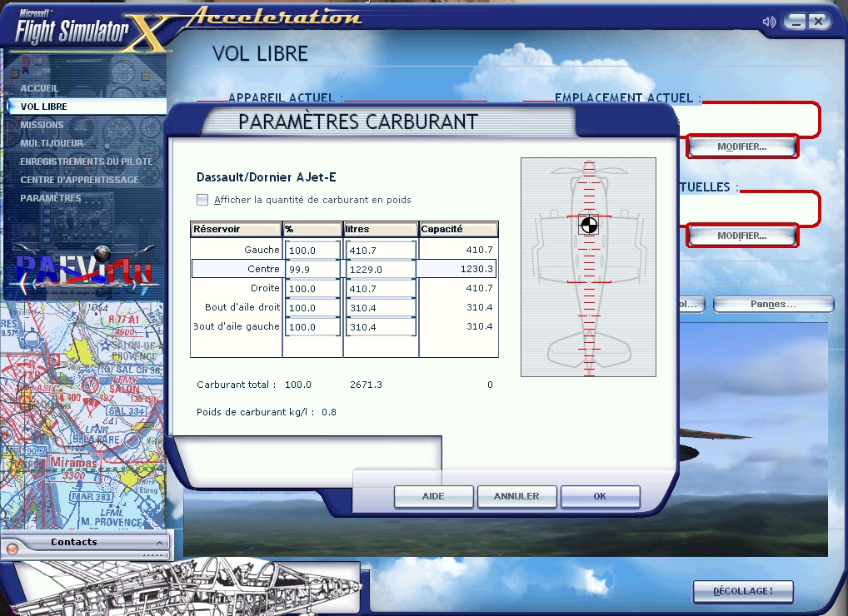Click the Bout d'aile gauche capacity 310.4
The image size is (848, 616).
pos(479,326)
